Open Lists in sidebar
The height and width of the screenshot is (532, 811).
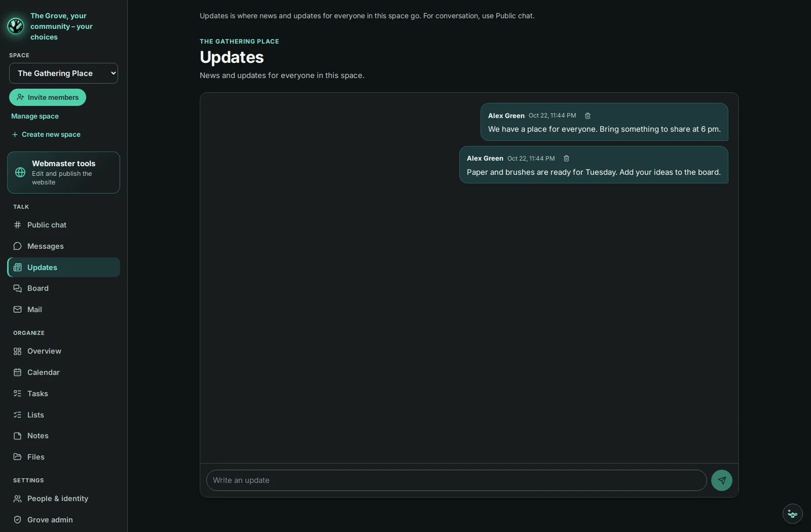coord(63,415)
